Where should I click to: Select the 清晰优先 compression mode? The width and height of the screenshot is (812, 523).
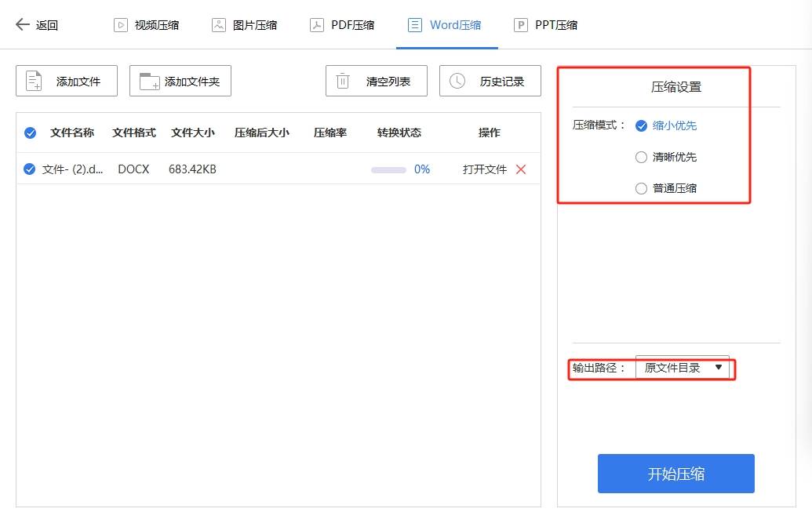point(666,157)
